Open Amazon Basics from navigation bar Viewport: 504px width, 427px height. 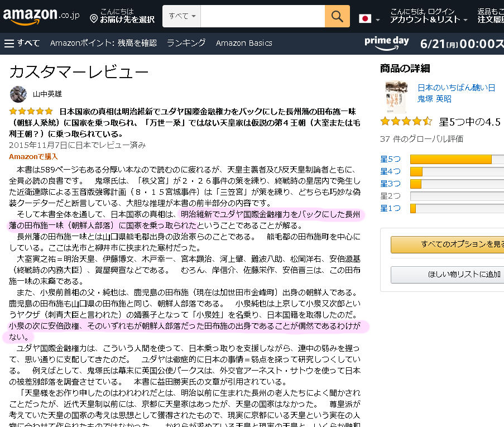point(244,43)
